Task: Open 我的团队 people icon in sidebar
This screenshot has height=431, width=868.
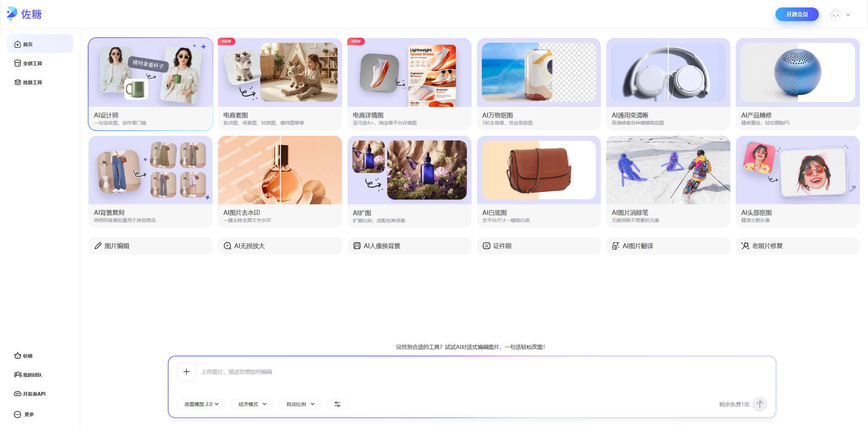Action: point(18,375)
